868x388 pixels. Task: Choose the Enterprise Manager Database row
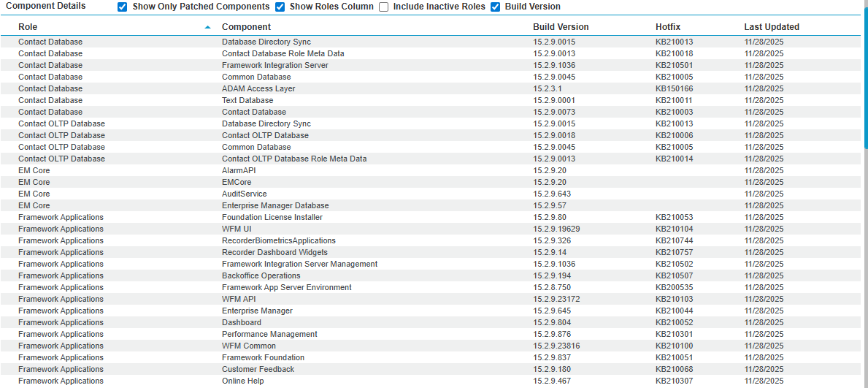[x=275, y=205]
